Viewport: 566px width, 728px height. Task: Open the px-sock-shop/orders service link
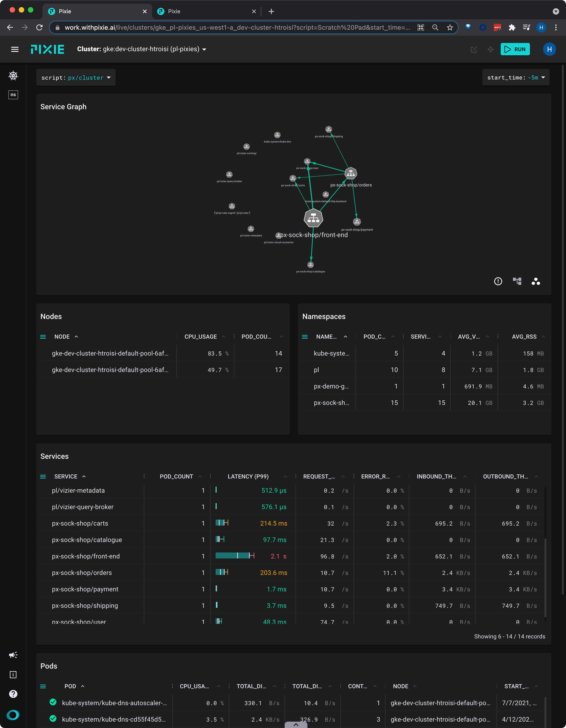(x=82, y=573)
